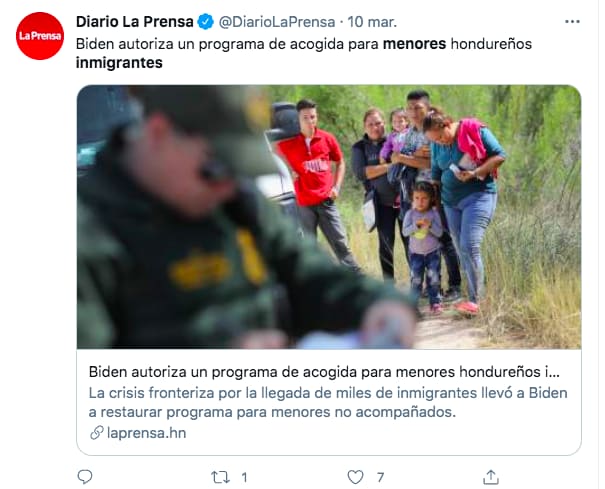The width and height of the screenshot is (605, 489).
Task: Open the @DiarioLaPrensa handle link
Action: (x=277, y=22)
